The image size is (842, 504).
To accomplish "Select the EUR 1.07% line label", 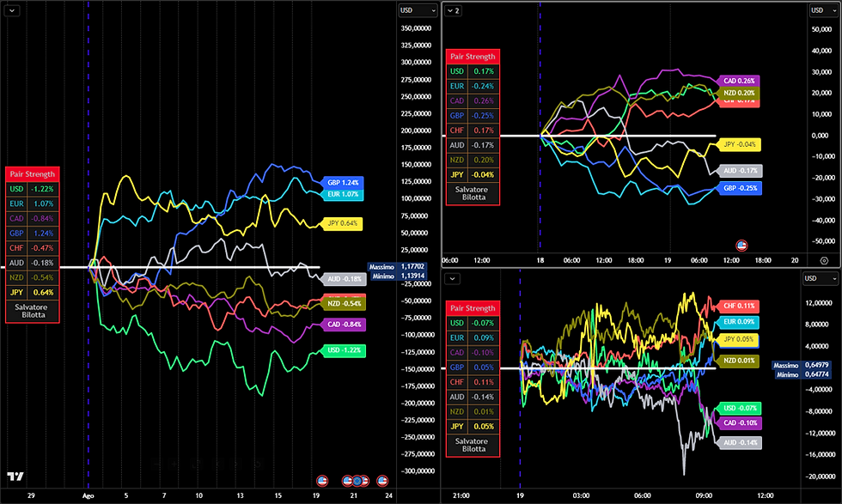I will pyautogui.click(x=343, y=194).
